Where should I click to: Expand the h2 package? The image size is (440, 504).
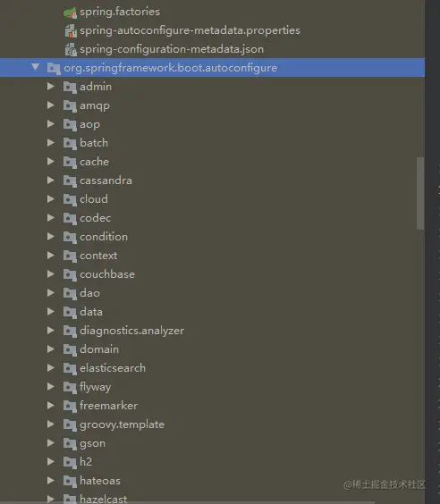51,461
